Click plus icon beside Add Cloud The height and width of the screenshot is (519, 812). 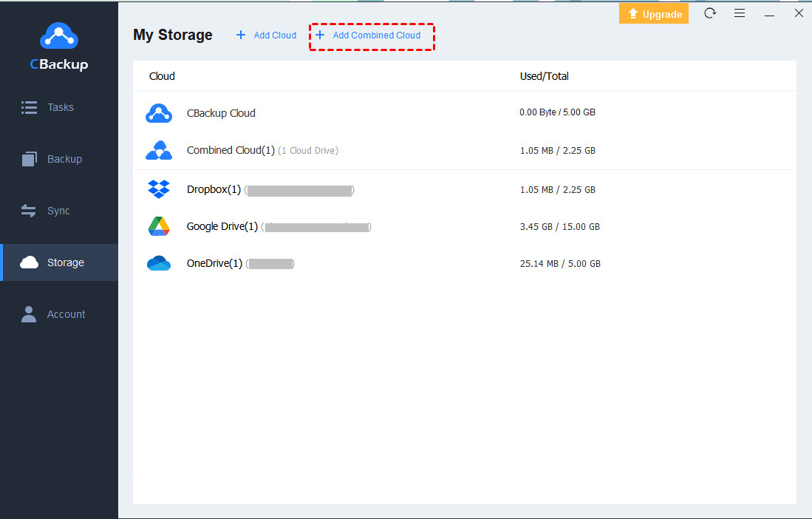coord(240,35)
